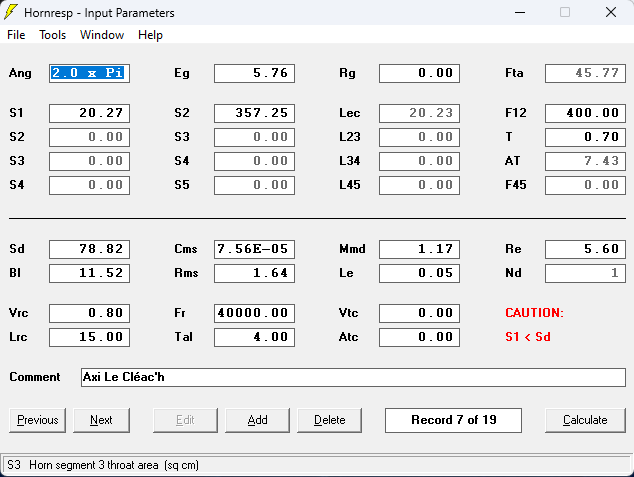Click the Delete record button
The height and width of the screenshot is (477, 634).
(330, 420)
